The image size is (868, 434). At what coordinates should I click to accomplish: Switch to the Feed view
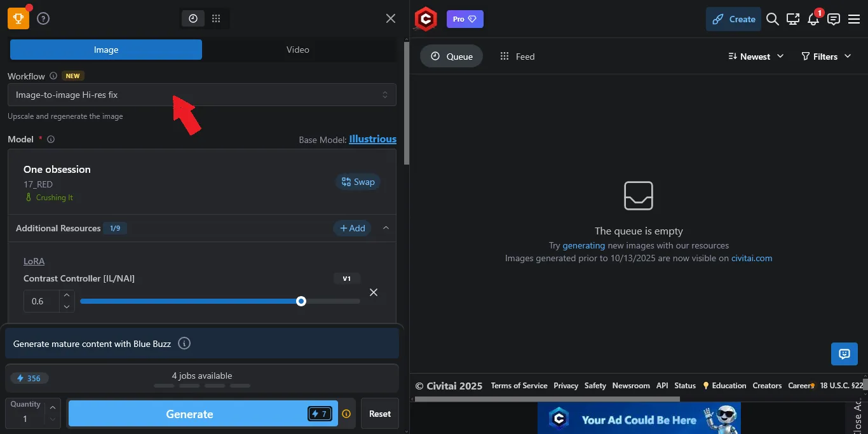click(x=517, y=57)
